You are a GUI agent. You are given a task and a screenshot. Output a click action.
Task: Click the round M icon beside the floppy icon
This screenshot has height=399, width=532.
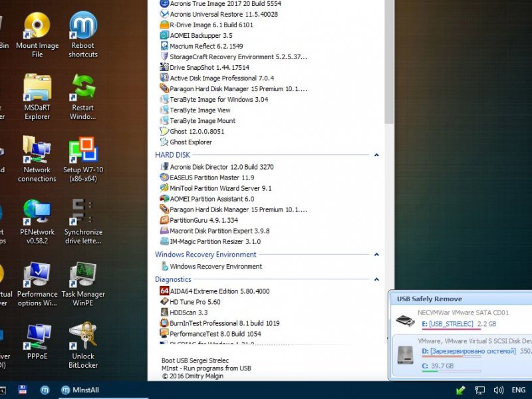[x=45, y=390]
